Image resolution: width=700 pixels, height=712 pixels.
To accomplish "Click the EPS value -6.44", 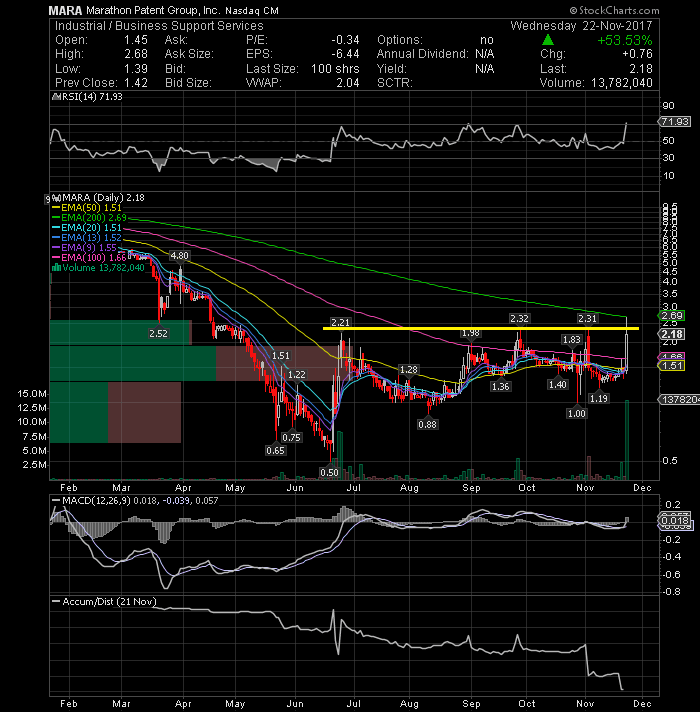I will point(345,54).
